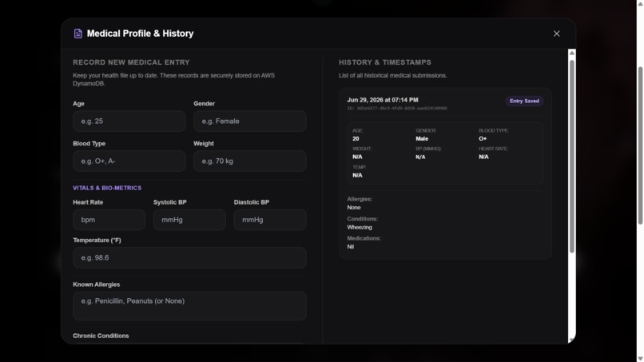
Task: Click the gender value 'Male' in history
Action: [422, 139]
